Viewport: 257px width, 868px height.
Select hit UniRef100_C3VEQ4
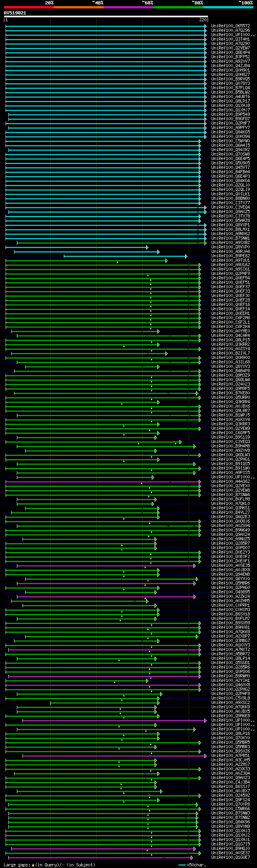click(x=230, y=207)
